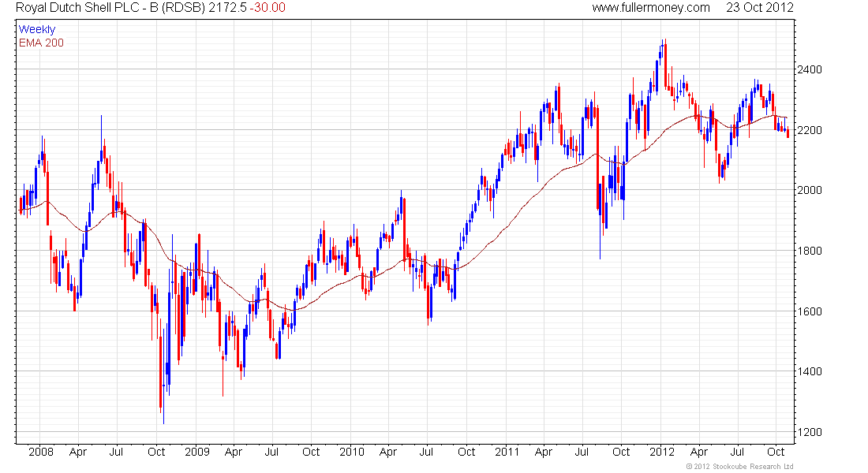Click the 2009 year label on time axis
Screen dimensions: 868x473
[x=197, y=452]
